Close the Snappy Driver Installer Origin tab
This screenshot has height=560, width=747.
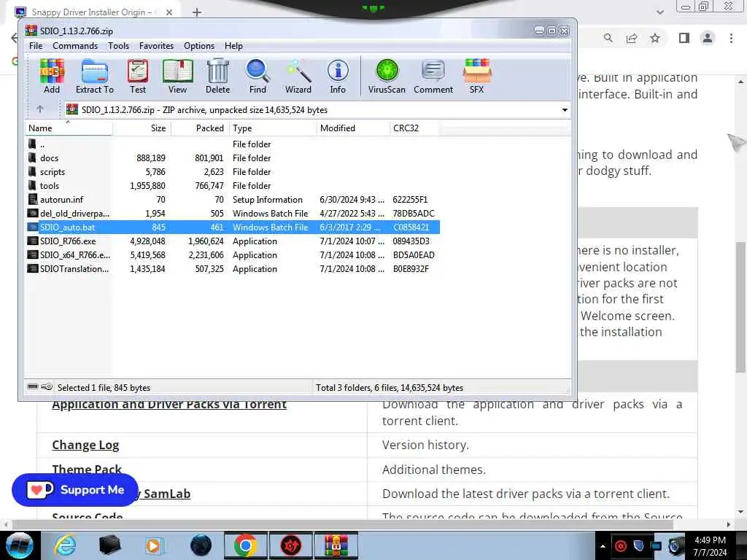click(x=169, y=12)
